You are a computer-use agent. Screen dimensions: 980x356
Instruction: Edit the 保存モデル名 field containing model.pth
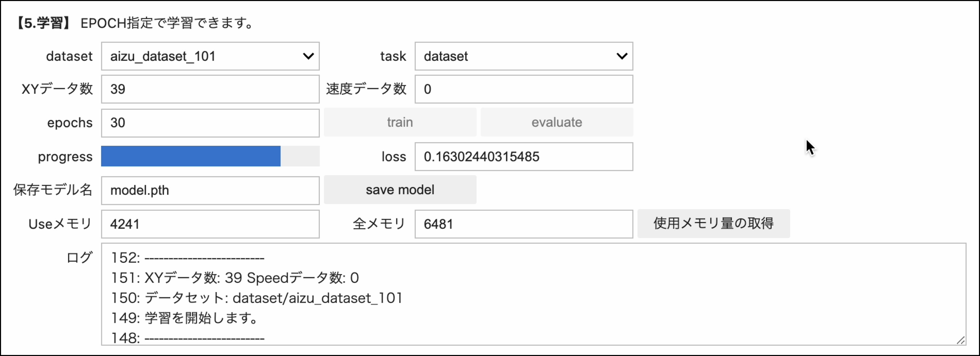[x=210, y=190]
